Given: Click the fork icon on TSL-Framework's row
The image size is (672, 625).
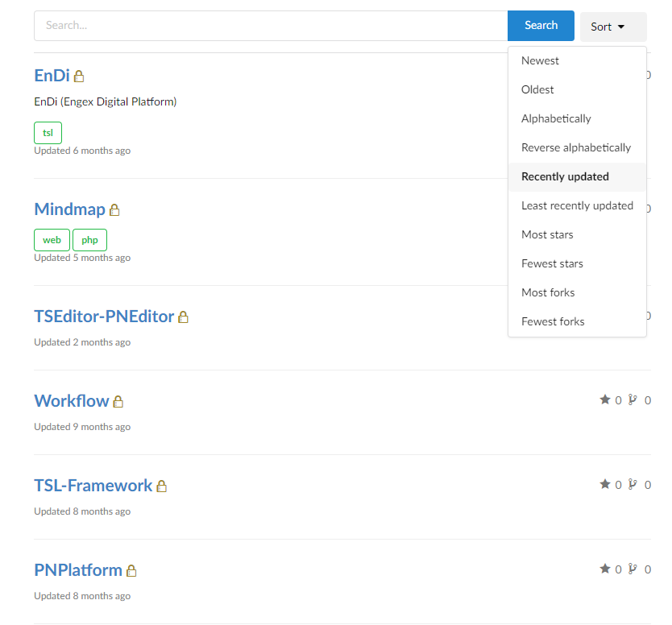Looking at the screenshot, I should [633, 484].
